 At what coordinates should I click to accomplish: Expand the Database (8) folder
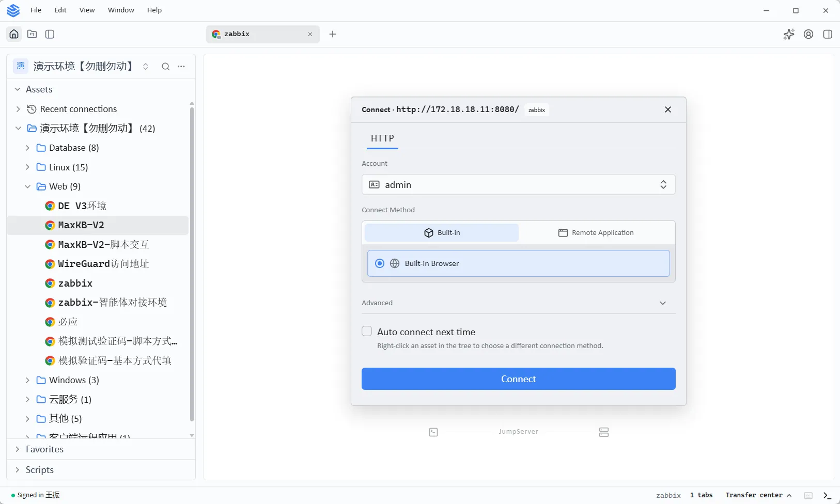(x=28, y=148)
